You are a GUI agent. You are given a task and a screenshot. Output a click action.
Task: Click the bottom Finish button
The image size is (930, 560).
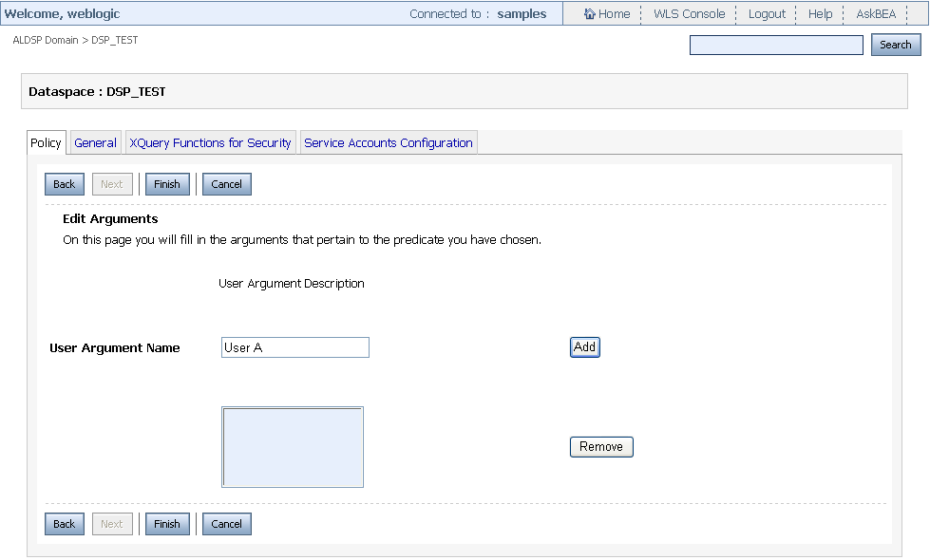point(166,524)
